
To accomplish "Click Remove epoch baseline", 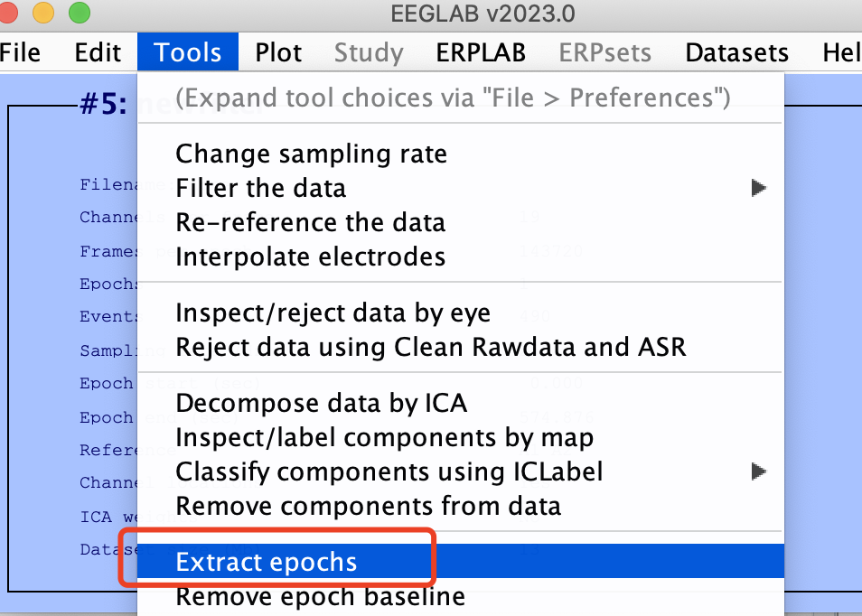I will coord(320,596).
